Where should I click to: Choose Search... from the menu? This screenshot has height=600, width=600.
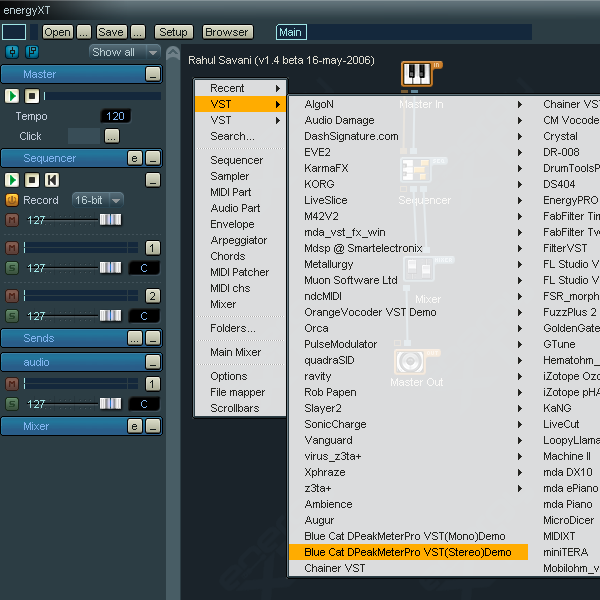pyautogui.click(x=240, y=136)
